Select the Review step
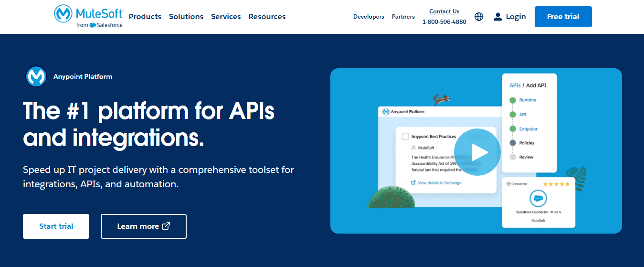Screen dimensions: 644x267 pos(526,157)
